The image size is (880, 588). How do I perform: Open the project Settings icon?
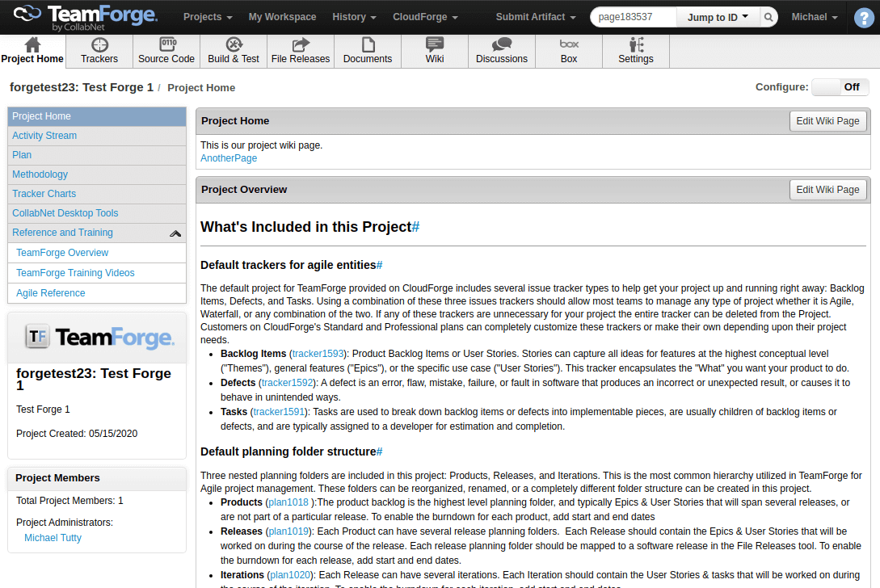pos(636,44)
